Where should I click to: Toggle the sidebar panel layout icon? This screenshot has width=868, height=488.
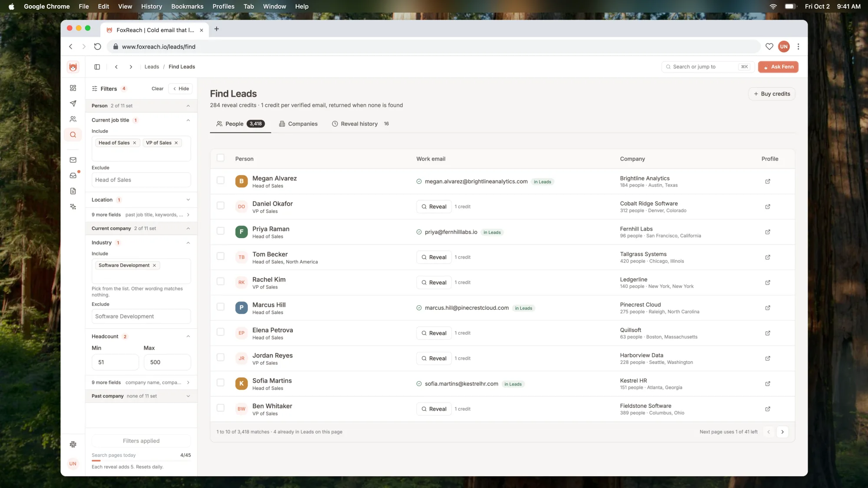pyautogui.click(x=97, y=67)
